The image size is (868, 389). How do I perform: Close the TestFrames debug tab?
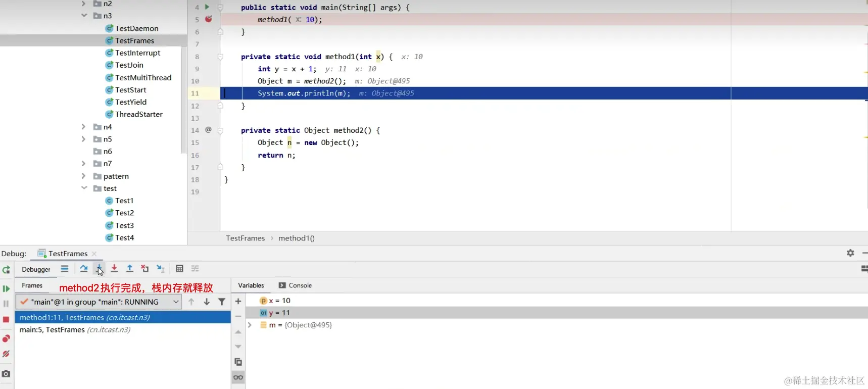[x=94, y=254]
